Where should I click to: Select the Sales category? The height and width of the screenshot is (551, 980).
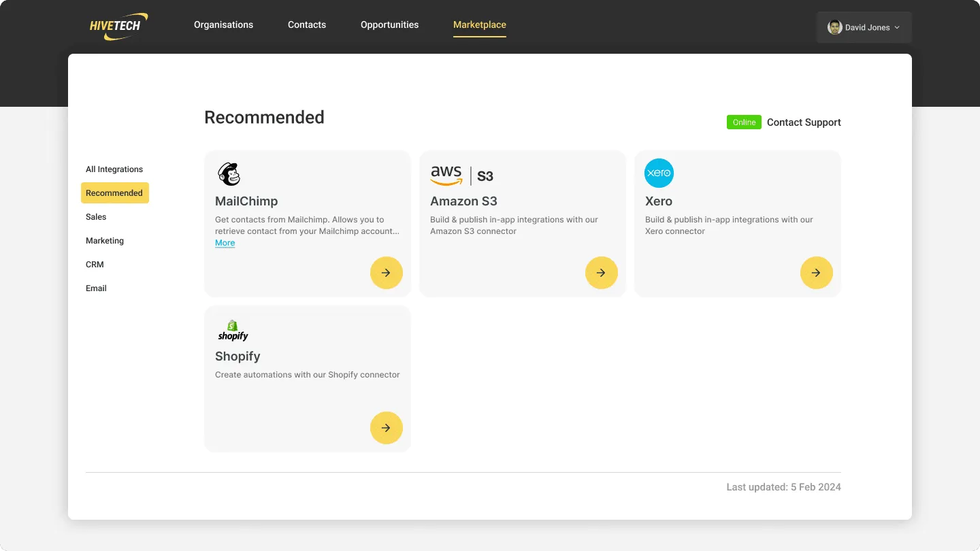click(x=96, y=216)
